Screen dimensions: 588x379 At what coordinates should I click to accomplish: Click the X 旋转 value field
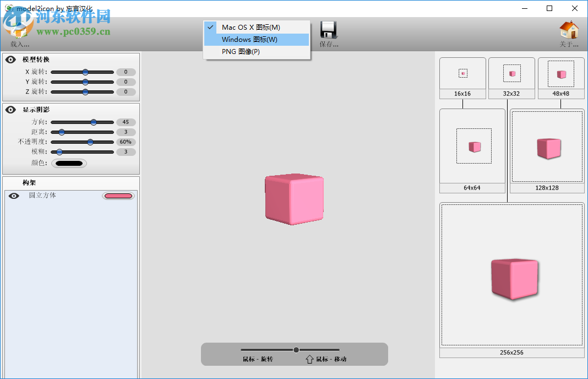pyautogui.click(x=126, y=72)
